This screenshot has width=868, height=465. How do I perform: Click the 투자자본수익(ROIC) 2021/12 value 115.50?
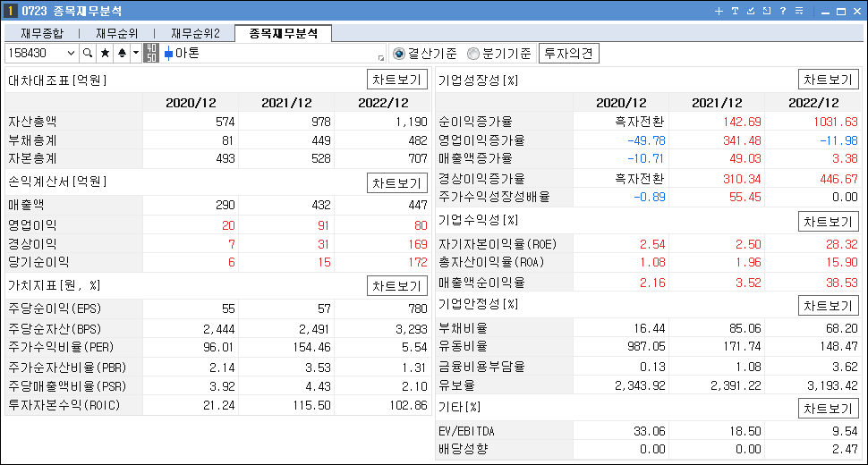click(x=311, y=405)
